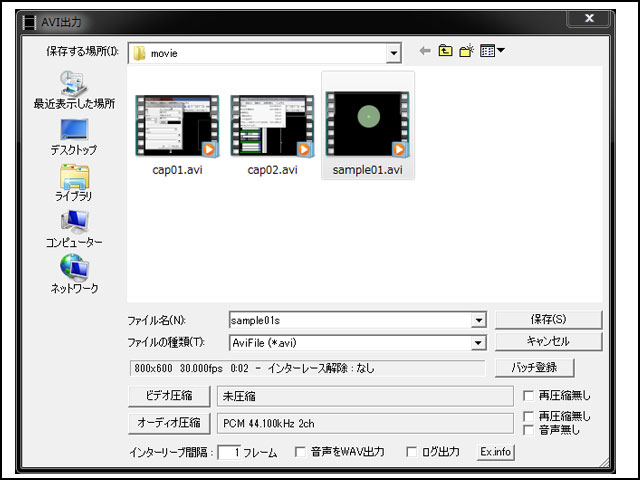This screenshot has height=480, width=640.
Task: Go up one folder level icon
Action: (x=445, y=51)
